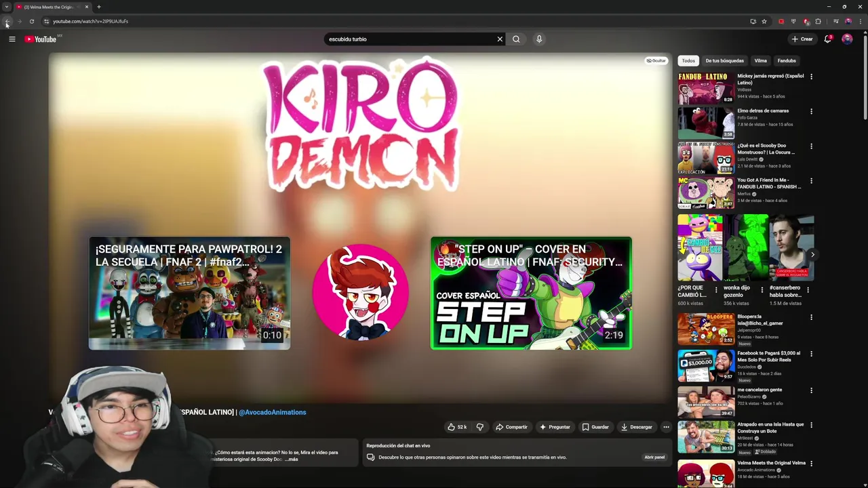Select the Vilma filter chip

tap(761, 61)
